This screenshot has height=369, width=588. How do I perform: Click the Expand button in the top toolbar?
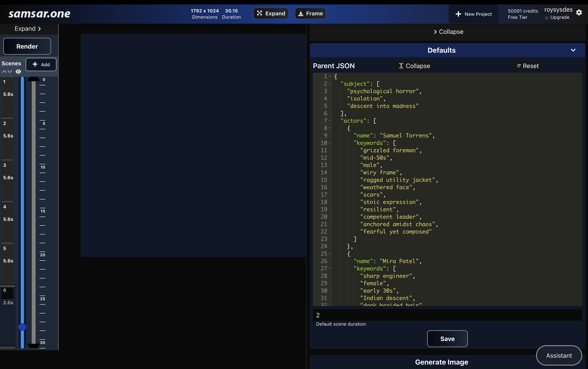271,14
